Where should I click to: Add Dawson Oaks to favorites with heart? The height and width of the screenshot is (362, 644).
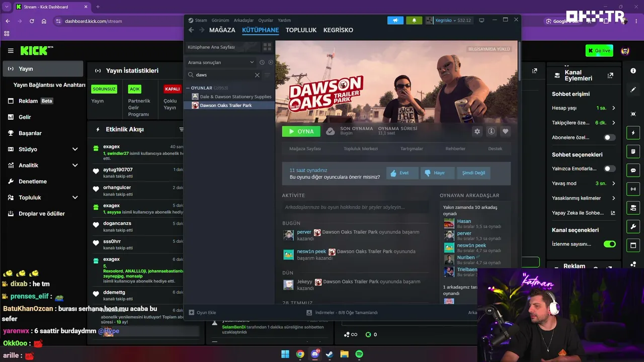506,131
